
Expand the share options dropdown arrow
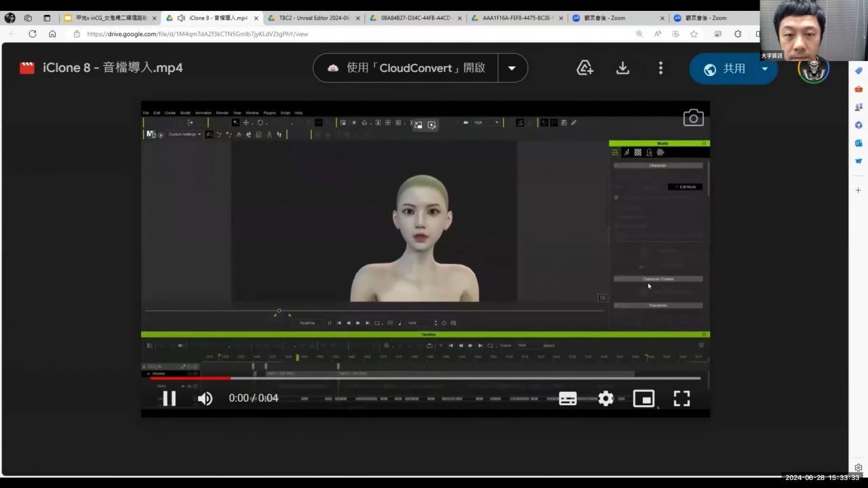coord(765,69)
